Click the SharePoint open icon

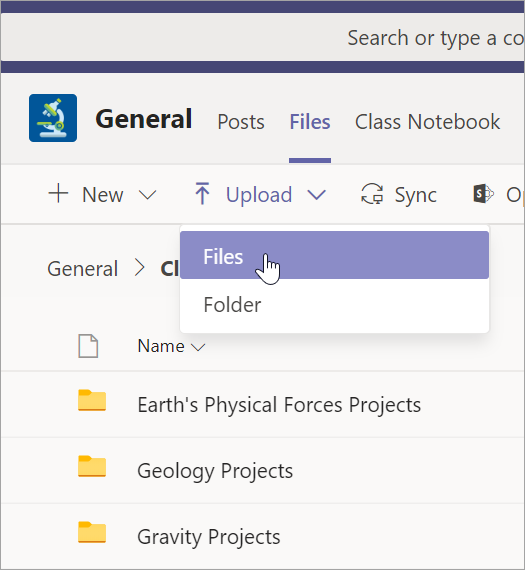[483, 194]
